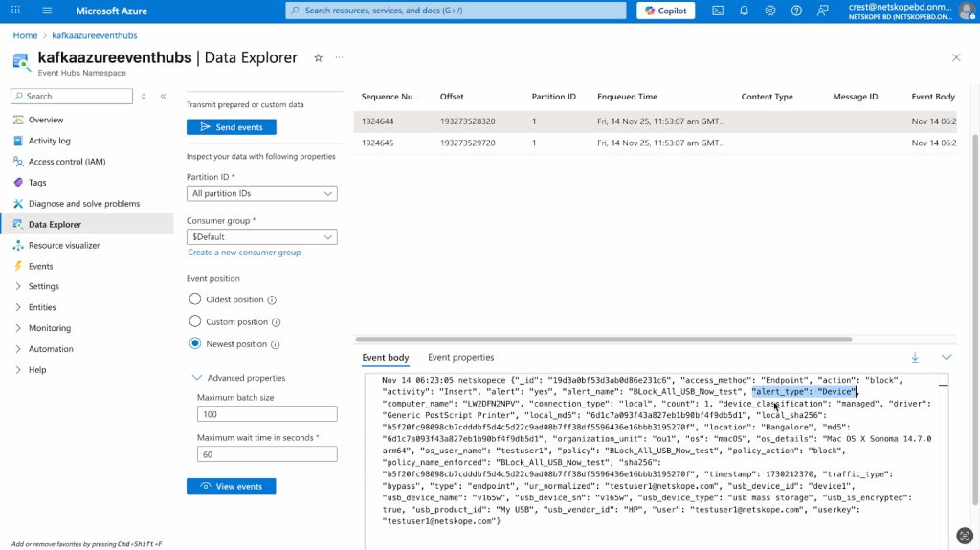The height and width of the screenshot is (550, 980).
Task: Switch to the Event properties tab
Action: 460,358
